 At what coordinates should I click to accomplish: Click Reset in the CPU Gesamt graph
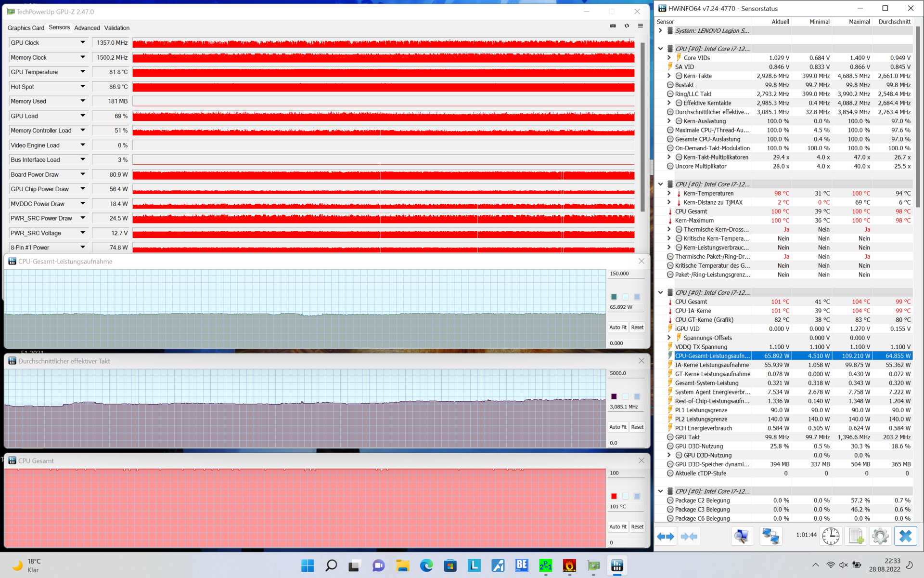tap(637, 527)
